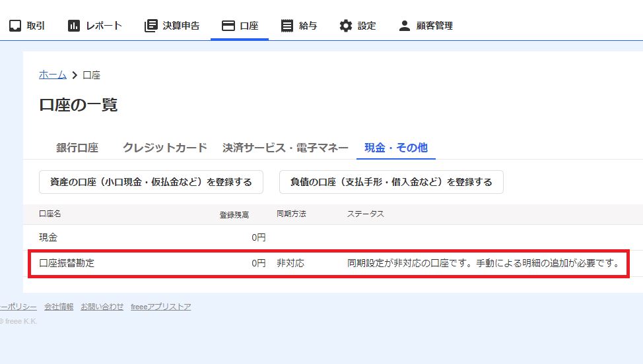Click the 給与 receipt icon
The image size is (643, 364).
pyautogui.click(x=287, y=26)
